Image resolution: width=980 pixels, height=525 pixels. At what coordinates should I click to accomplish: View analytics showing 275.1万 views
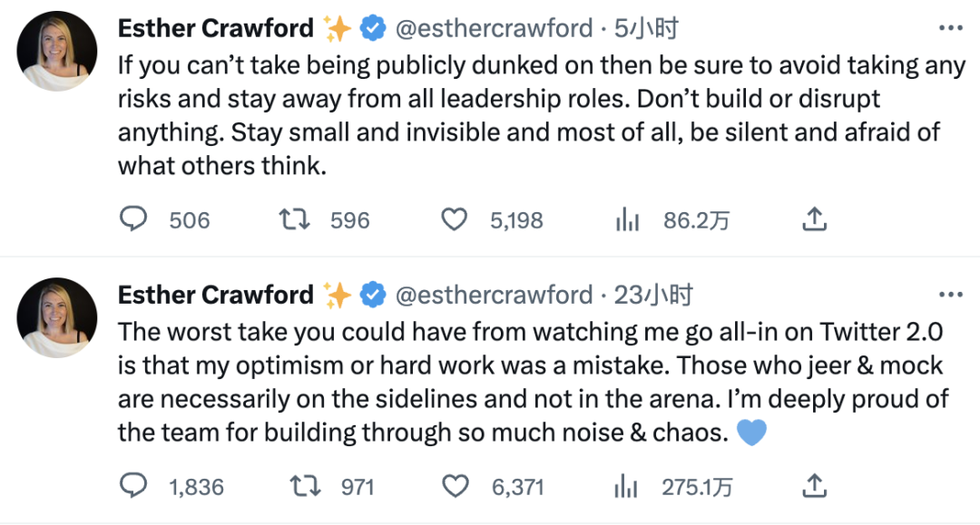pyautogui.click(x=625, y=486)
